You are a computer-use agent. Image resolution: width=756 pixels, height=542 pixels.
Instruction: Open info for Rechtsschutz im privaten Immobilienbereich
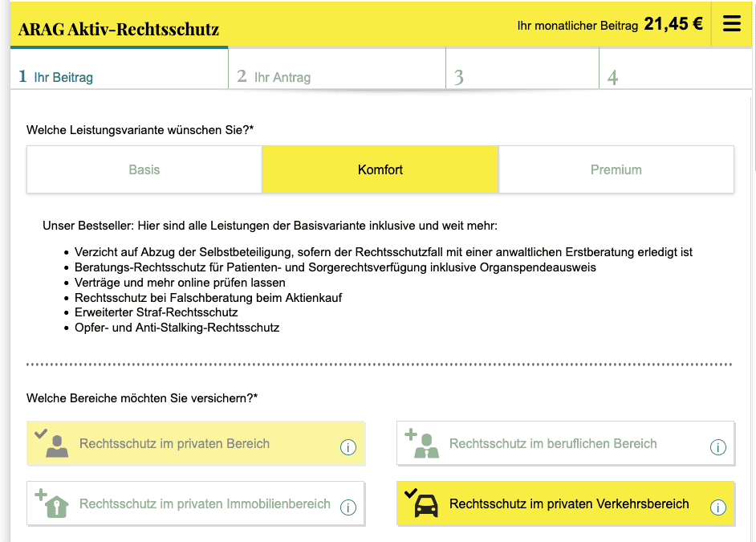coord(348,507)
